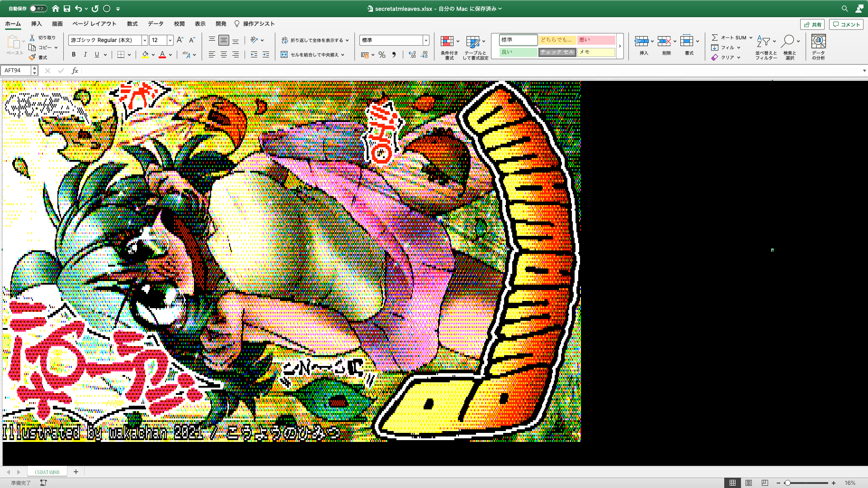Click the Home icon in title bar
Image resolution: width=868 pixels, height=488 pixels.
[56, 9]
